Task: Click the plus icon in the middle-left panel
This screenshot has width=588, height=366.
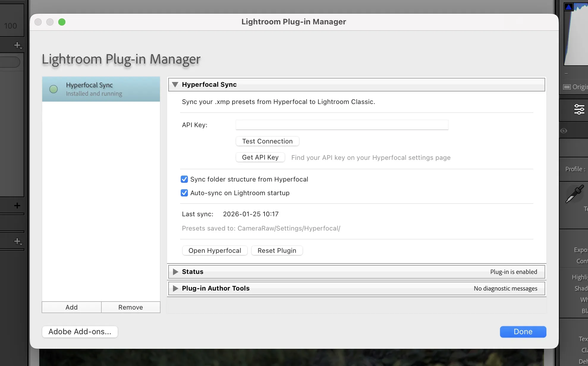Action: 17,205
